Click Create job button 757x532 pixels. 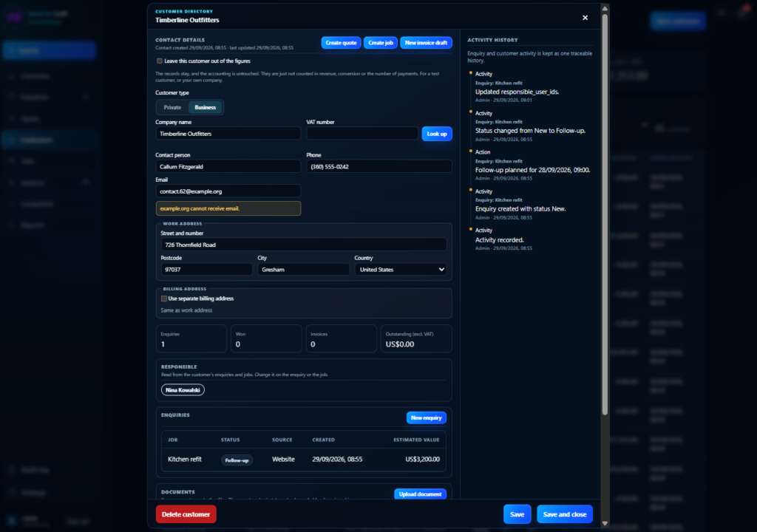381,43
